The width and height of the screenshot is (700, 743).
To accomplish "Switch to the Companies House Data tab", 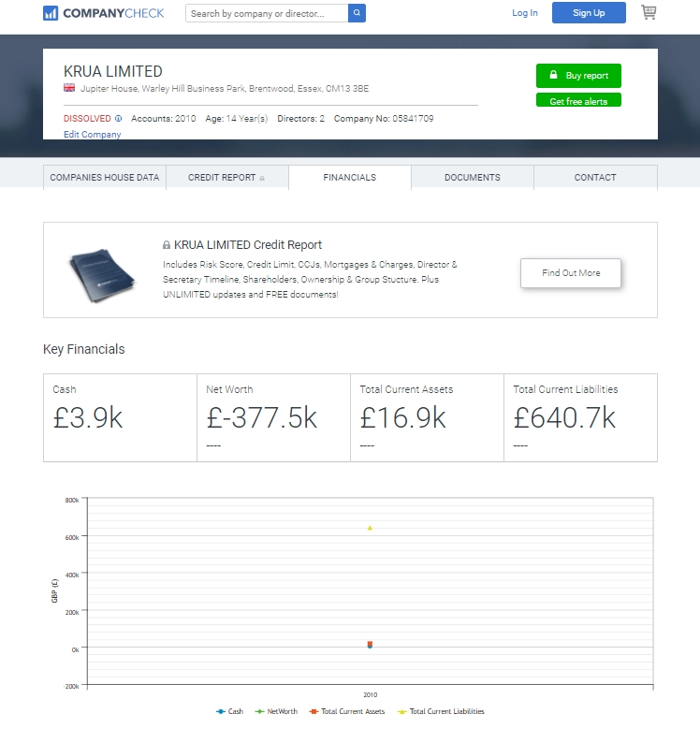I will (x=105, y=177).
